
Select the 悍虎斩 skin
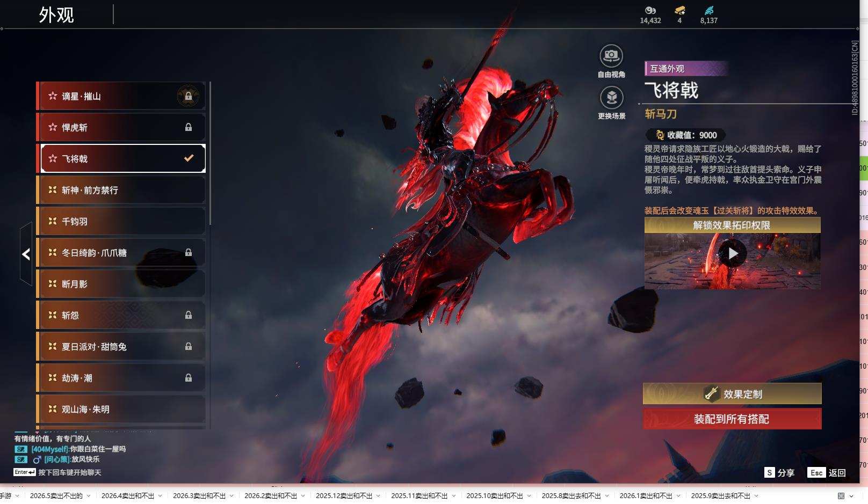[x=121, y=127]
